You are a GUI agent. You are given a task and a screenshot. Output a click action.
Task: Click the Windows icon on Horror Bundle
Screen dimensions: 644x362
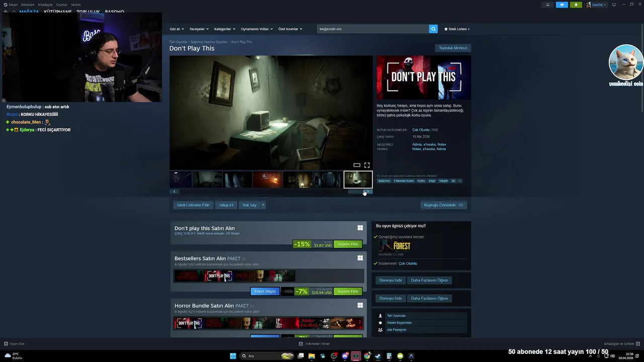(x=360, y=305)
